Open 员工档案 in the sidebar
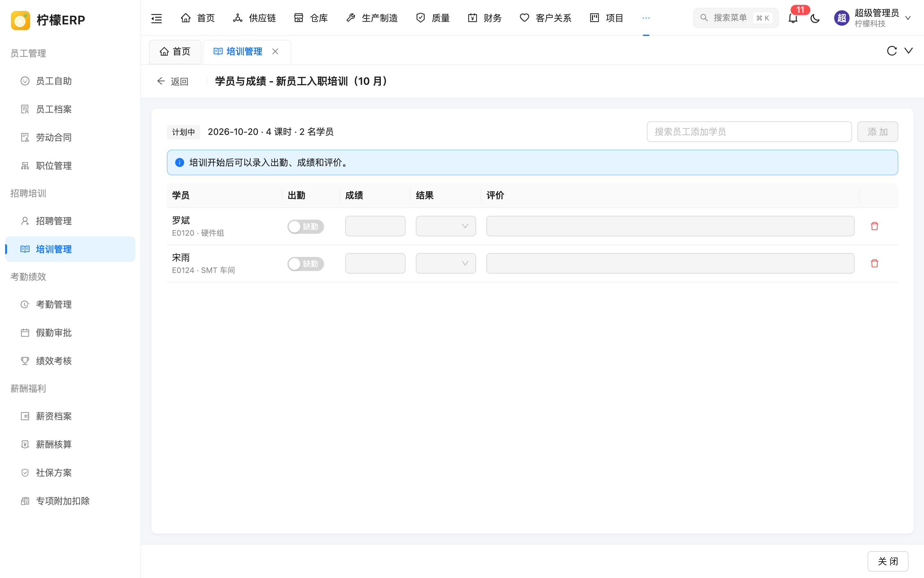 pos(70,109)
